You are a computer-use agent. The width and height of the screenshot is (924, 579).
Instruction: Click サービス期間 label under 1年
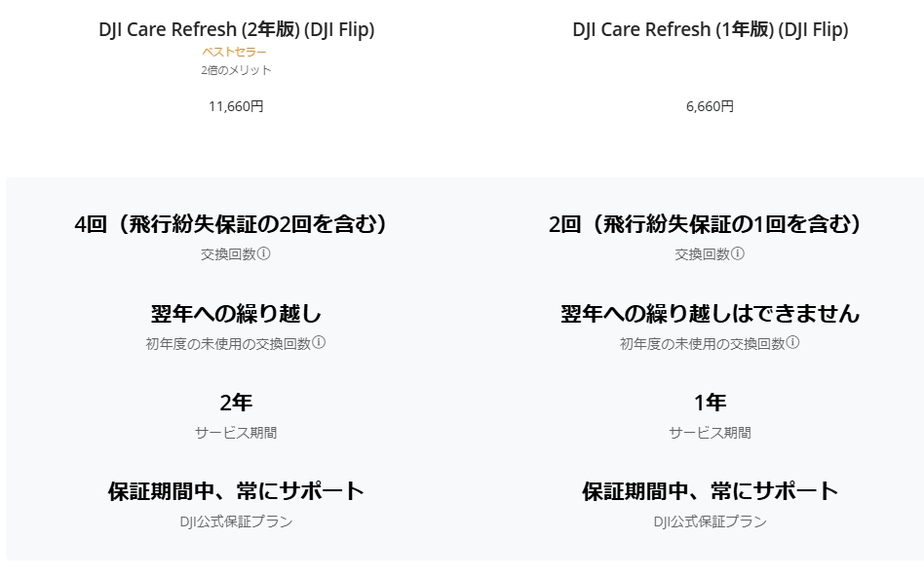tap(710, 433)
